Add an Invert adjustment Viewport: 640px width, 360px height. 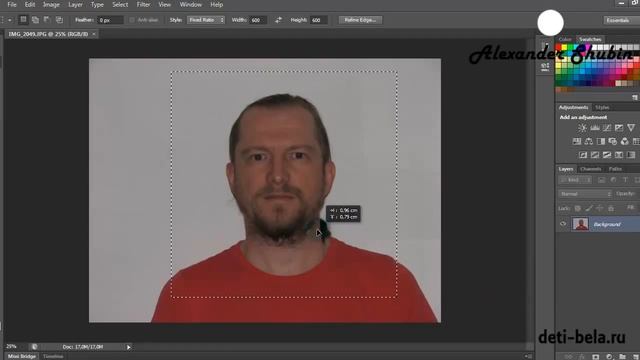(583, 155)
